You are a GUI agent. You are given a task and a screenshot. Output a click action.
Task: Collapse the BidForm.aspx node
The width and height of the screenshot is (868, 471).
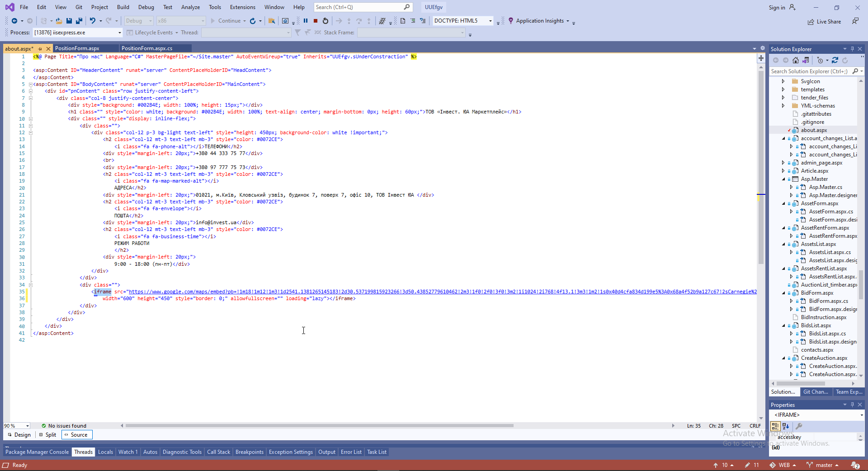pyautogui.click(x=783, y=293)
